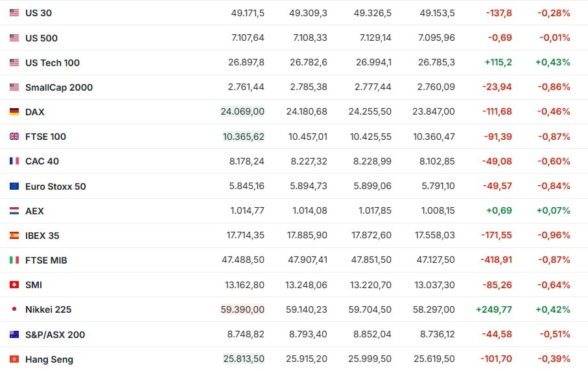Viewport: 588px width, 371px height.
Task: Click the UK flag icon beside FTSE 100
Action: 14,137
